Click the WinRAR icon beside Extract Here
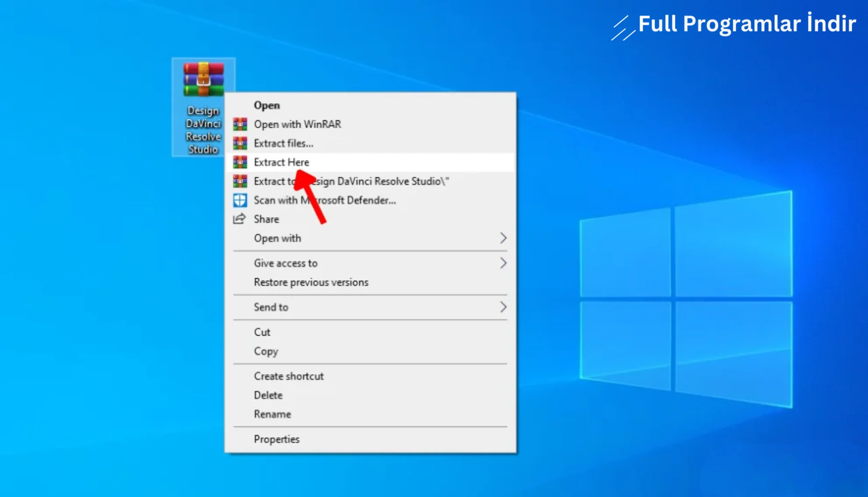This screenshot has height=497, width=868. 240,162
